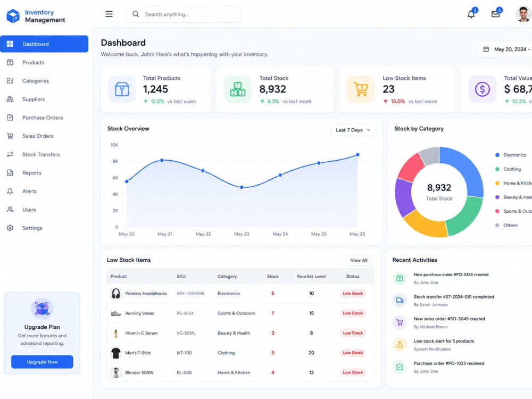Image resolution: width=532 pixels, height=399 pixels.
Task: Click the Search anything input field
Action: 183,14
